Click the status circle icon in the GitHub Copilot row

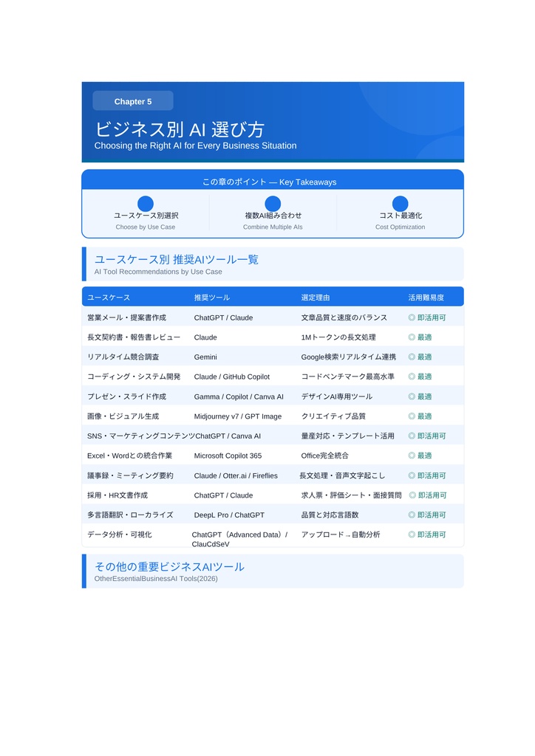click(x=412, y=377)
